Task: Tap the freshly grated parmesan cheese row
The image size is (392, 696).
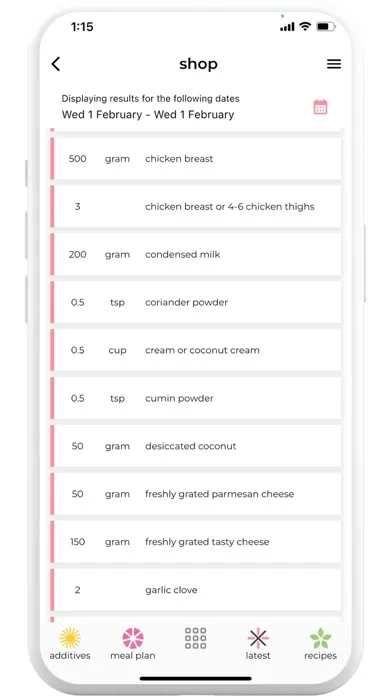Action: [195, 494]
